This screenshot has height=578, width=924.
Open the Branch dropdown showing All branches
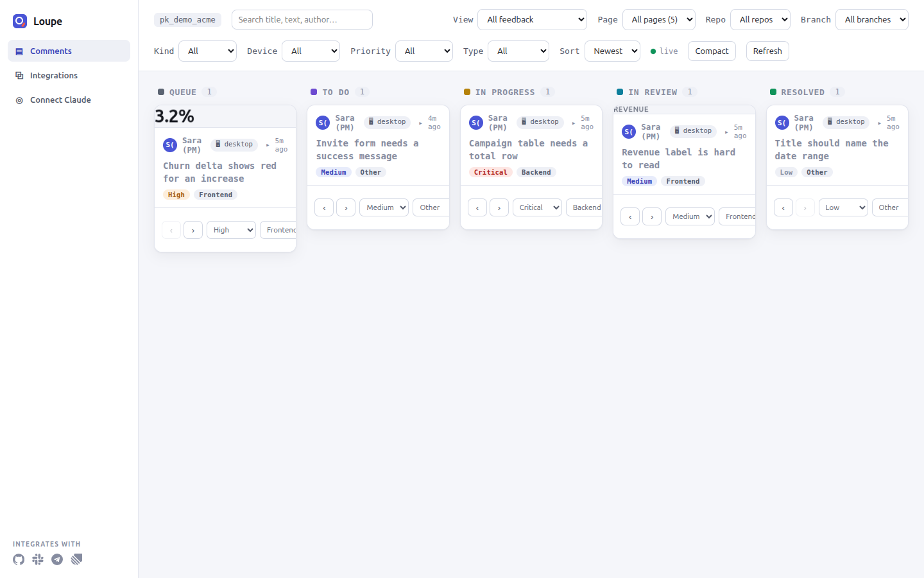point(872,19)
